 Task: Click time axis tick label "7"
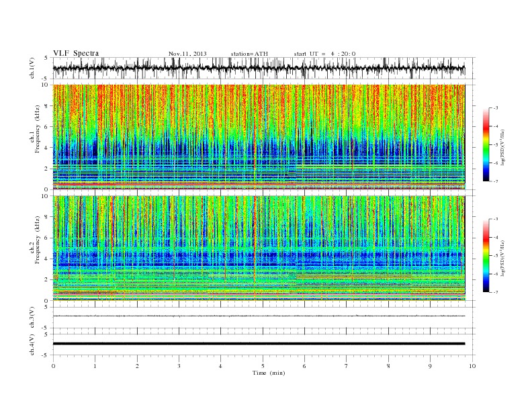(347, 366)
